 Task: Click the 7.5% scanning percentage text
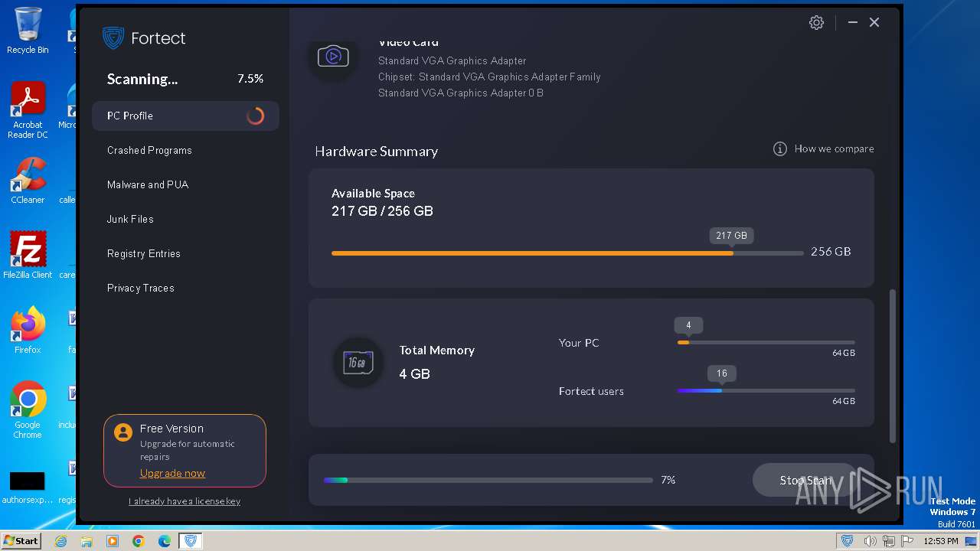[x=250, y=79]
